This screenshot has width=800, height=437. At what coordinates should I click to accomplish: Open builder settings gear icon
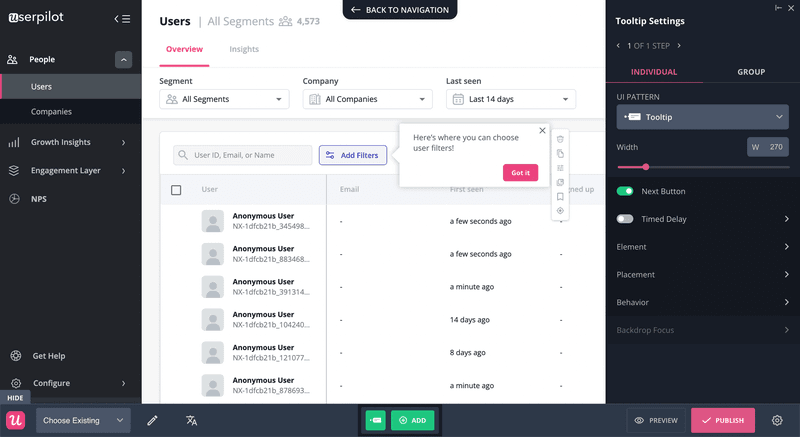777,420
